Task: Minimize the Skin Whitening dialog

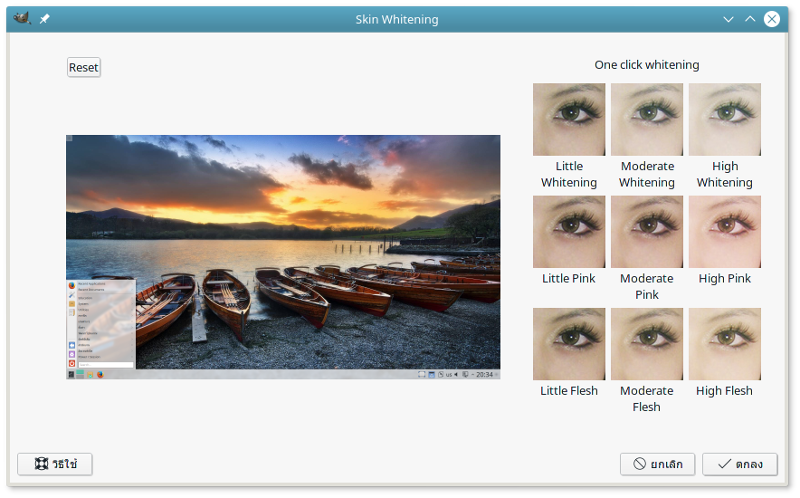Action: click(728, 19)
